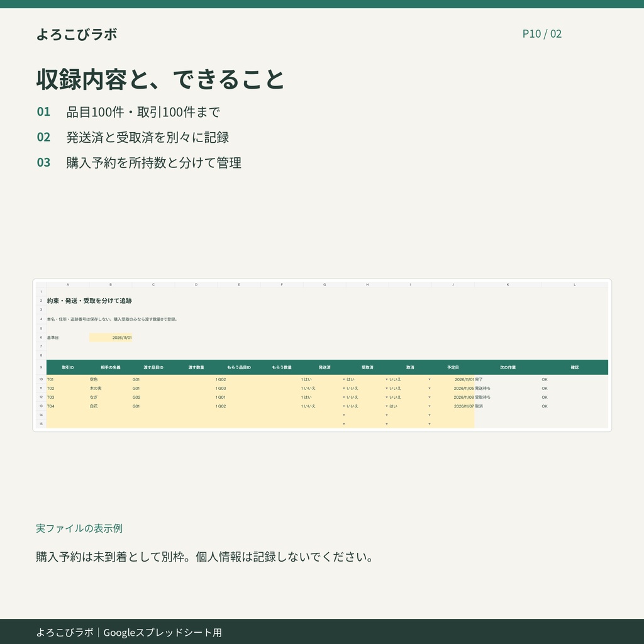Open the 取消 dropdown in row T04

tap(430, 406)
